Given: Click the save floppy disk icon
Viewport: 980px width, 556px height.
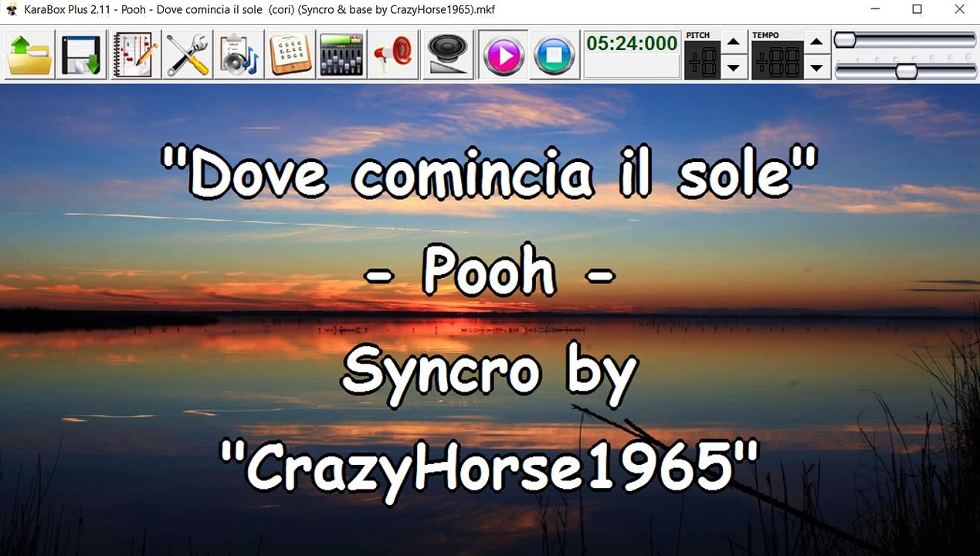Looking at the screenshot, I should point(83,55).
